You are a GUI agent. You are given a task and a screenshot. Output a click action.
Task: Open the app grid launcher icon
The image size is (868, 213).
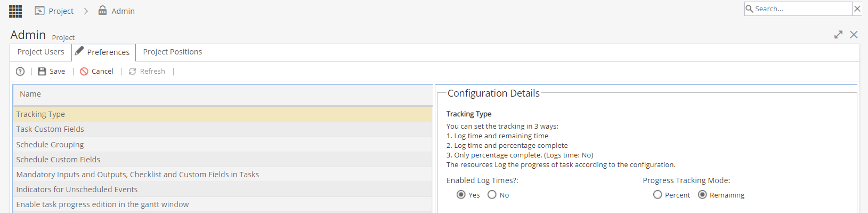[x=15, y=11]
